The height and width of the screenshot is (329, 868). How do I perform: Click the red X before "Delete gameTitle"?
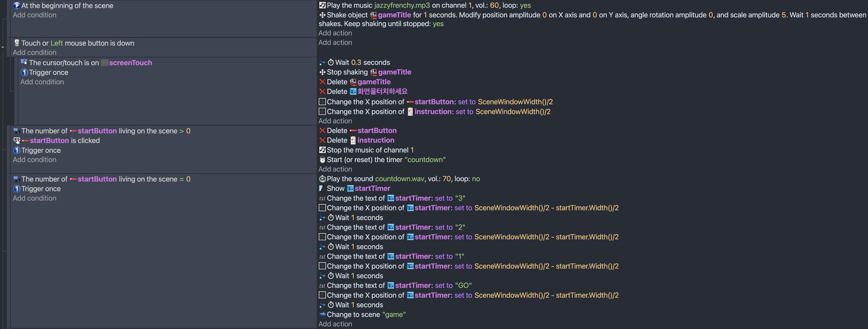322,82
